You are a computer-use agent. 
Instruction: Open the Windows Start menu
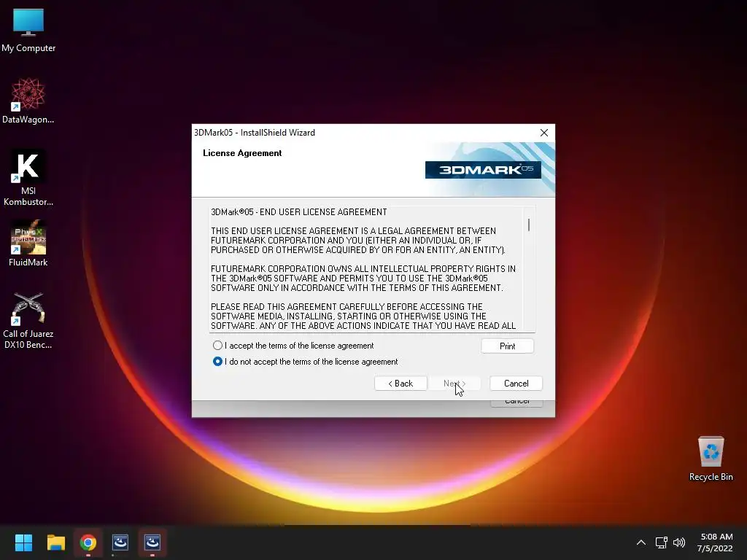[x=23, y=542]
